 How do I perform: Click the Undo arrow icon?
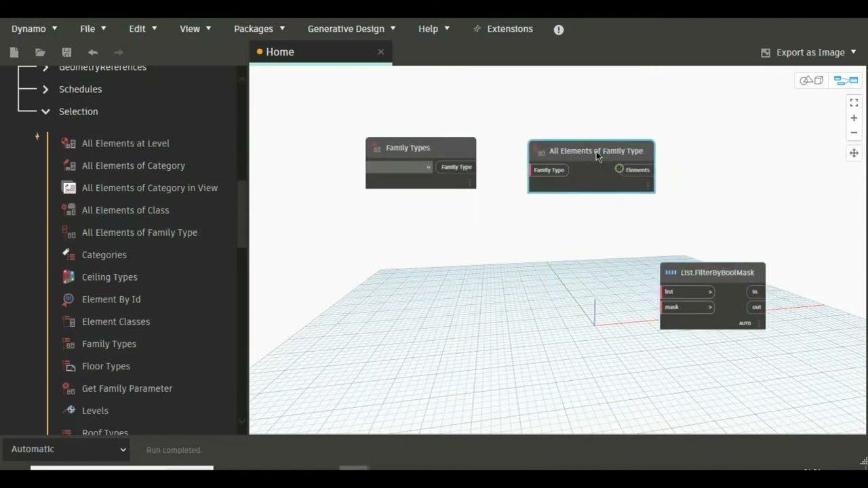(x=93, y=52)
